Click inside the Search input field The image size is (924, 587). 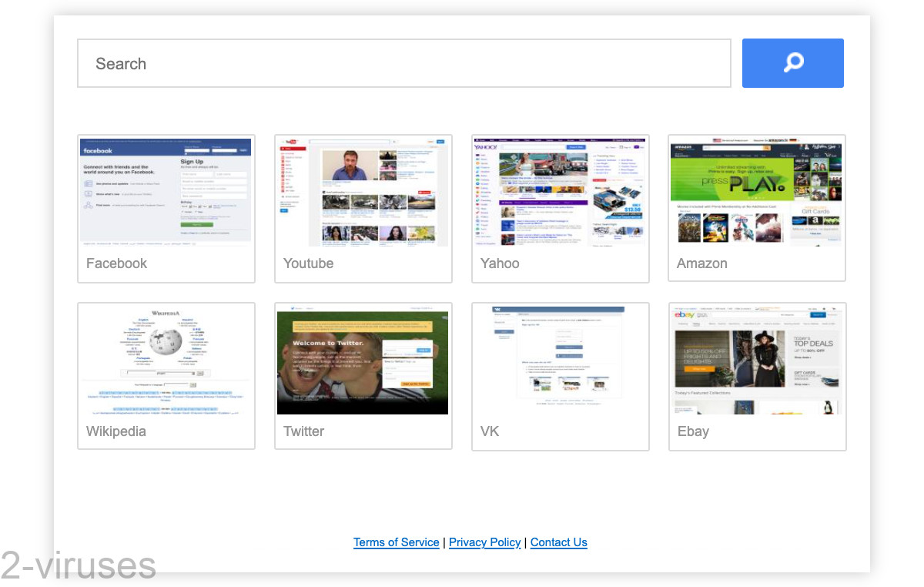(x=308, y=63)
